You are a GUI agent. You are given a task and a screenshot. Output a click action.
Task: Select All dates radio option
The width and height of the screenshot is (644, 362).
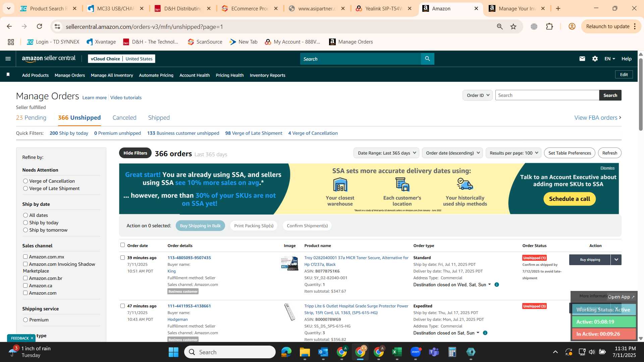coord(25,215)
